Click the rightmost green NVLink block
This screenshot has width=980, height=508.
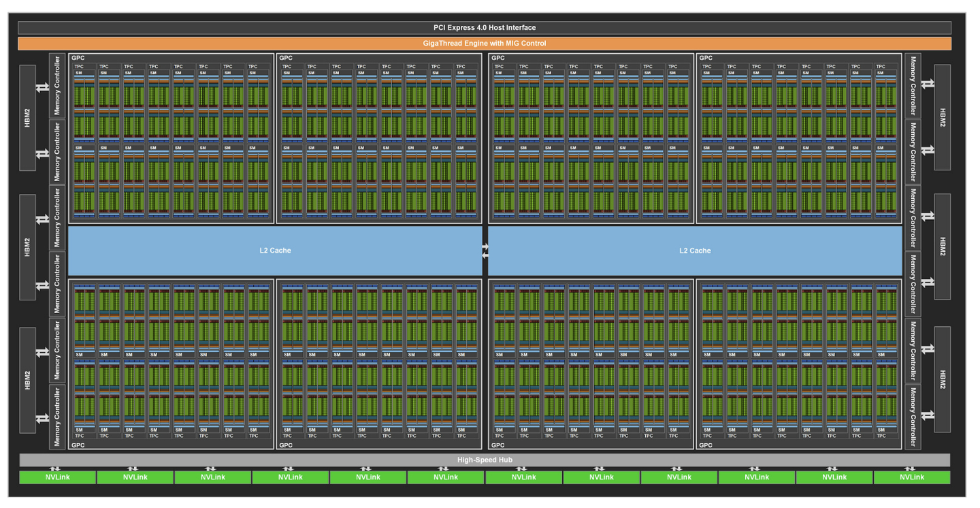pos(911,477)
